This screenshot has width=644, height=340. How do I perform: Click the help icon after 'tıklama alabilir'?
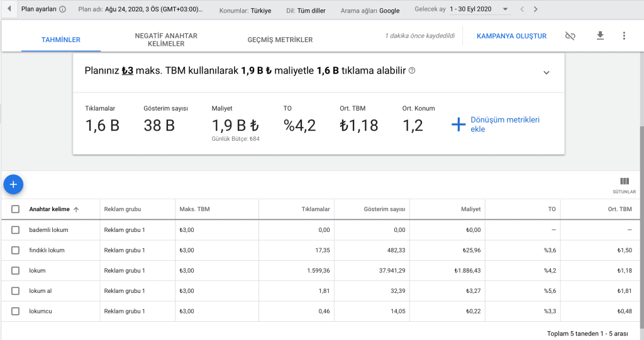412,70
